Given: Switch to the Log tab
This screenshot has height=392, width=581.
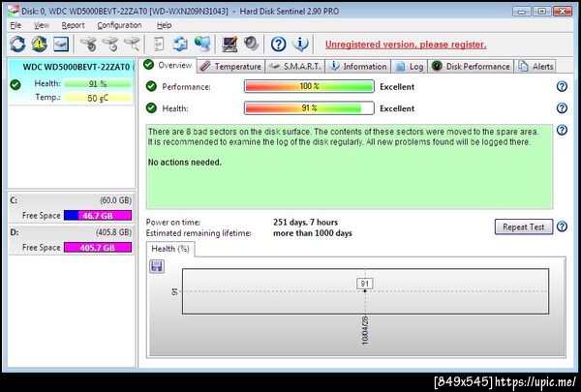Looking at the screenshot, I should click(x=409, y=67).
